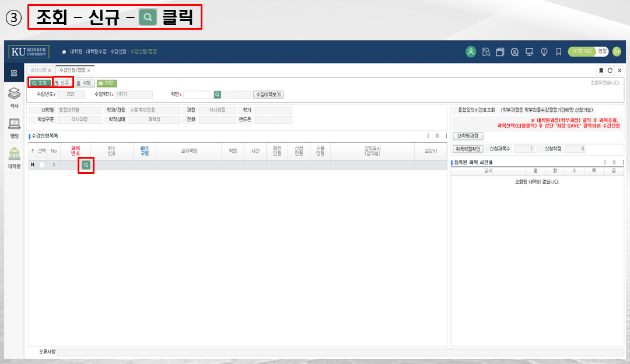This screenshot has height=364, width=630.
Task: Switch to the 공지사항 tab
Action: (x=38, y=70)
